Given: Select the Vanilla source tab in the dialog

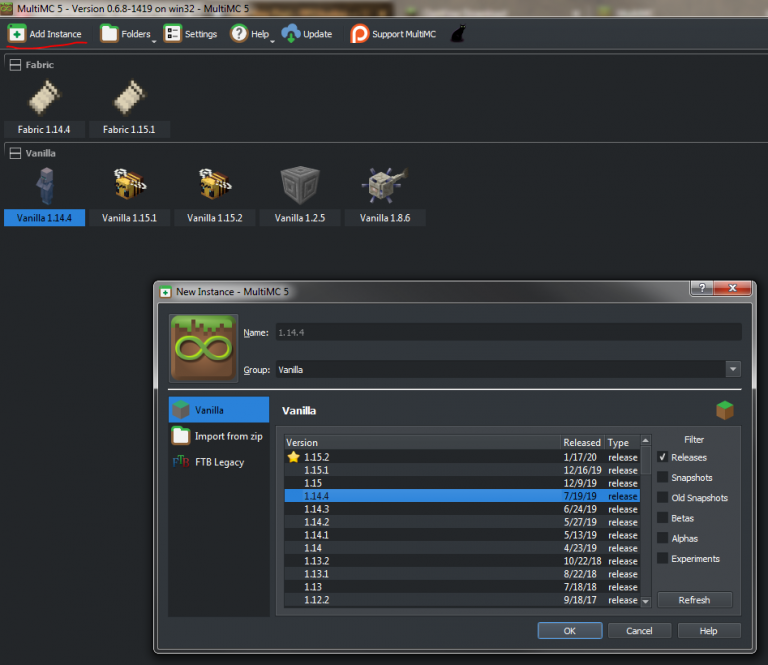Looking at the screenshot, I should coord(219,410).
